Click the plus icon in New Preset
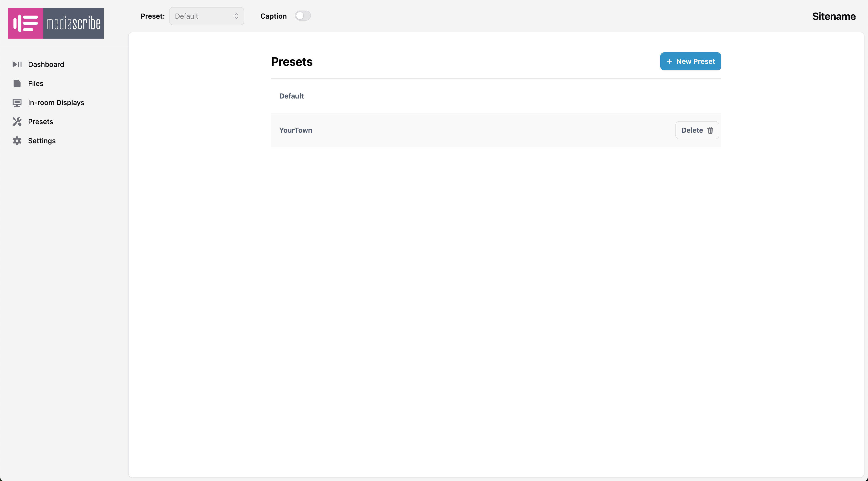The image size is (868, 481). coord(669,61)
